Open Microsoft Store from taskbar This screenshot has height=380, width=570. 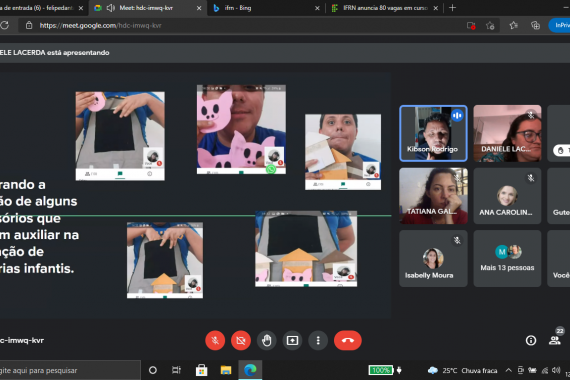[201, 370]
